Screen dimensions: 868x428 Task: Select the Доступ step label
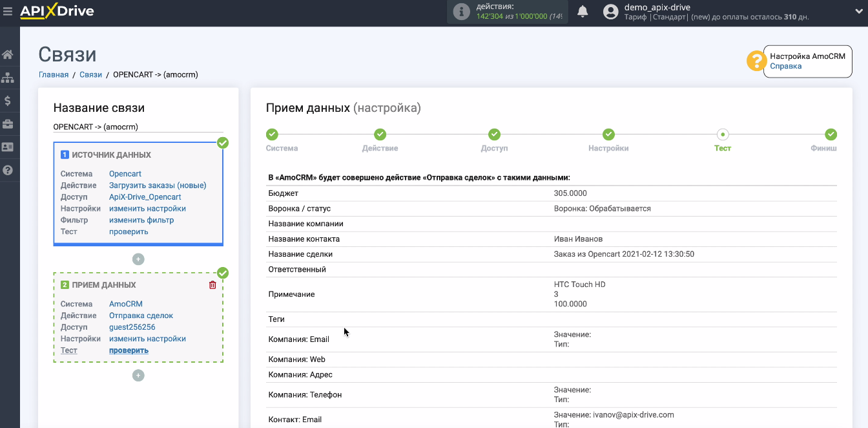[x=494, y=148]
